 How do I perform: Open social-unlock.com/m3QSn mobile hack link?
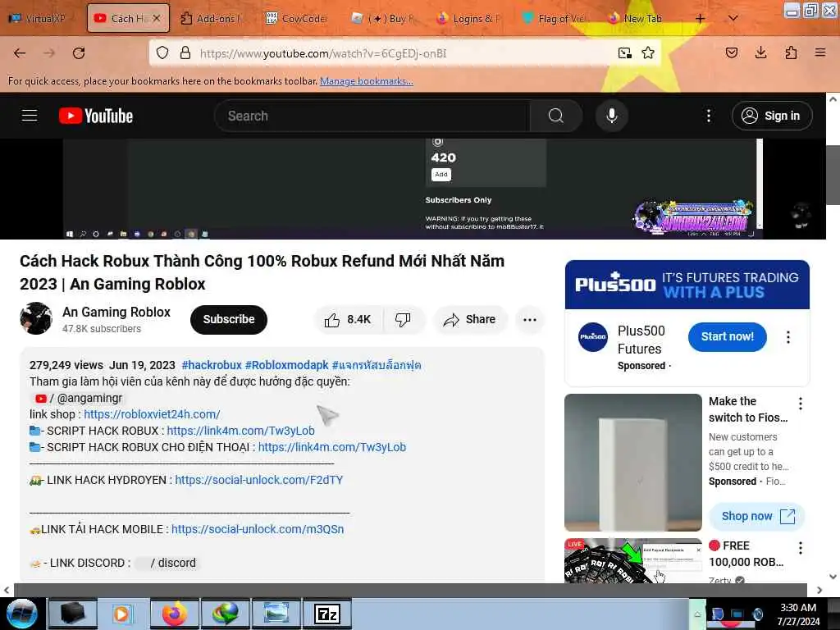258,529
